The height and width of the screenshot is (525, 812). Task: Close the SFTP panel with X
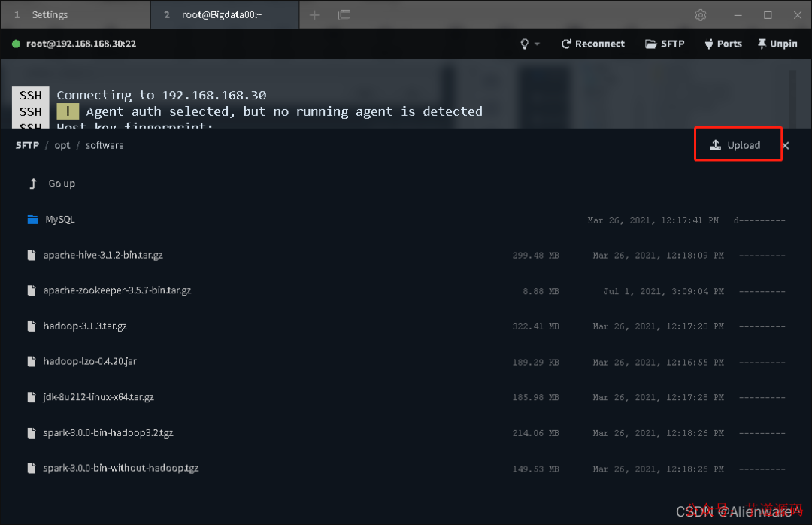(786, 146)
